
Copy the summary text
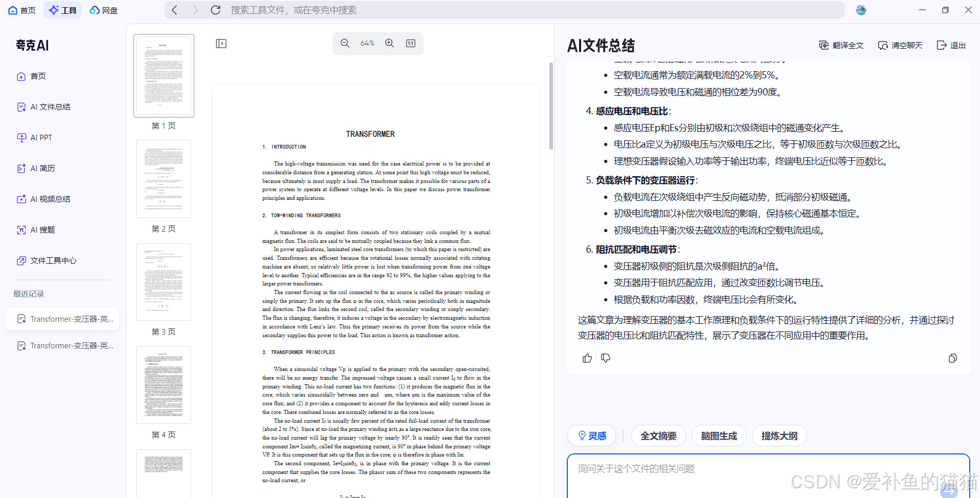(952, 358)
